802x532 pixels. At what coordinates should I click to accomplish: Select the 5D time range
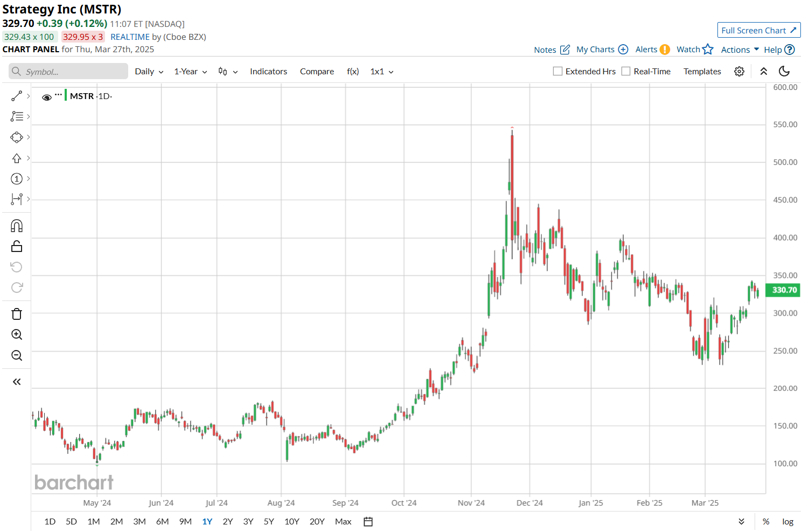[71, 522]
